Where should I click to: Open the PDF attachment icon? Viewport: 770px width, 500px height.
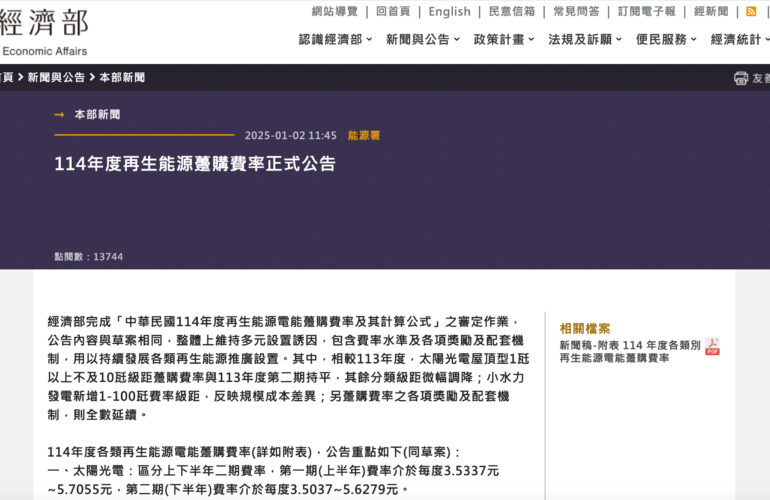click(x=713, y=347)
